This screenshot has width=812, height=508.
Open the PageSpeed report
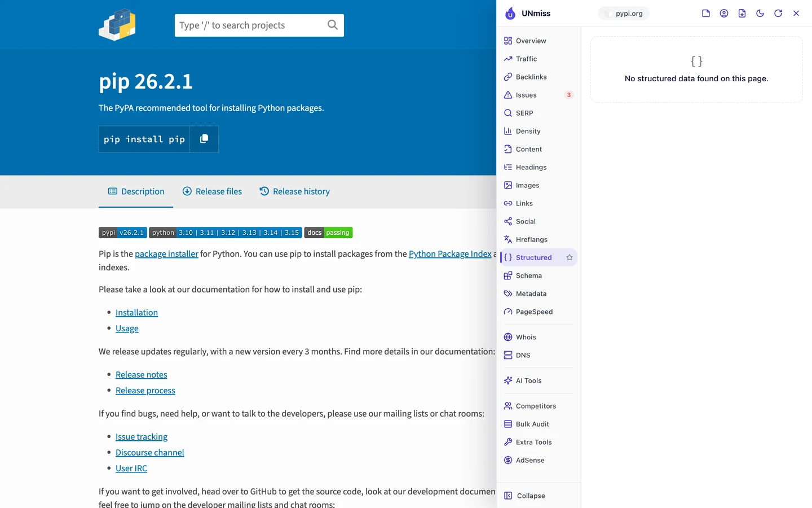[x=539, y=312]
